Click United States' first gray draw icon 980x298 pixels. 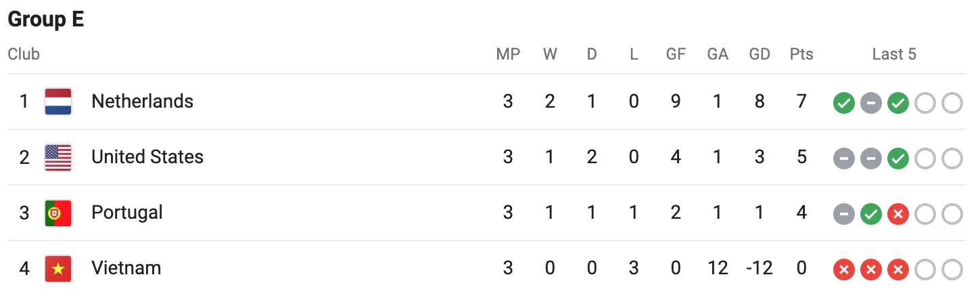pyautogui.click(x=843, y=159)
